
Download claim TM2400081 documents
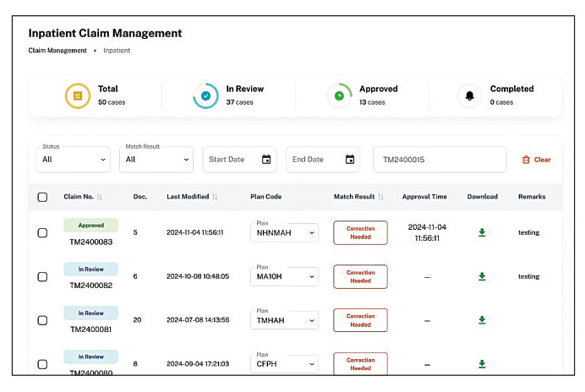482,320
